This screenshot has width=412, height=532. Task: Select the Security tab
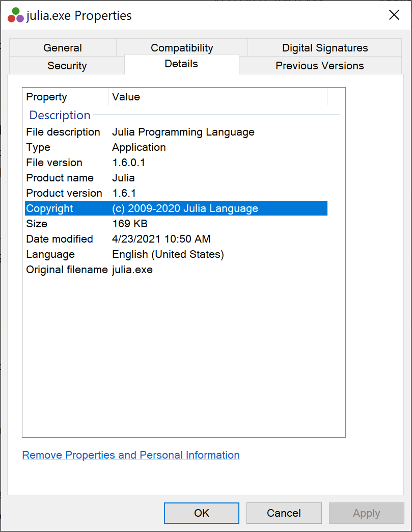67,66
